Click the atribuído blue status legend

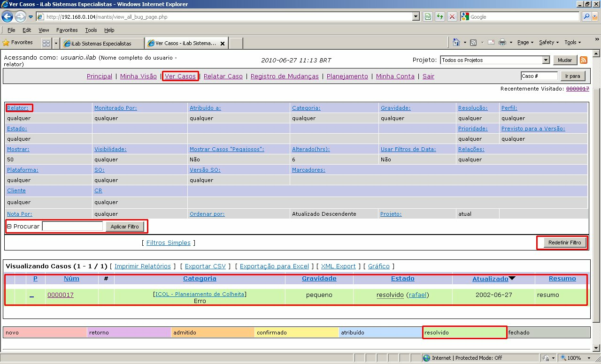coord(381,332)
